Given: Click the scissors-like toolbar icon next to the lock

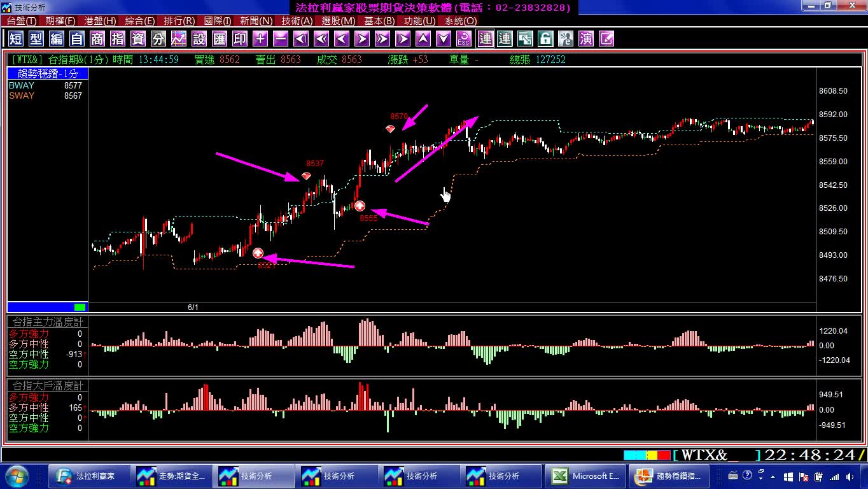Looking at the screenshot, I should (566, 39).
